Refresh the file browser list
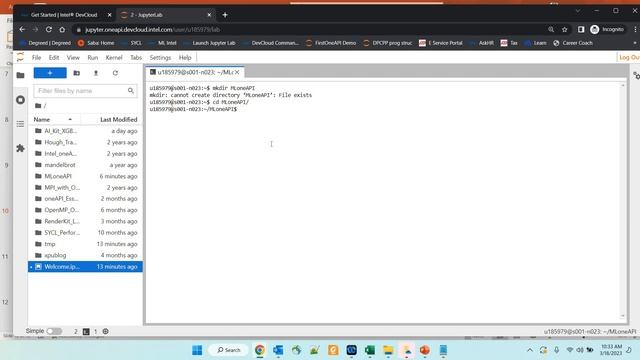Image resolution: width=640 pixels, height=360 pixels. click(115, 73)
